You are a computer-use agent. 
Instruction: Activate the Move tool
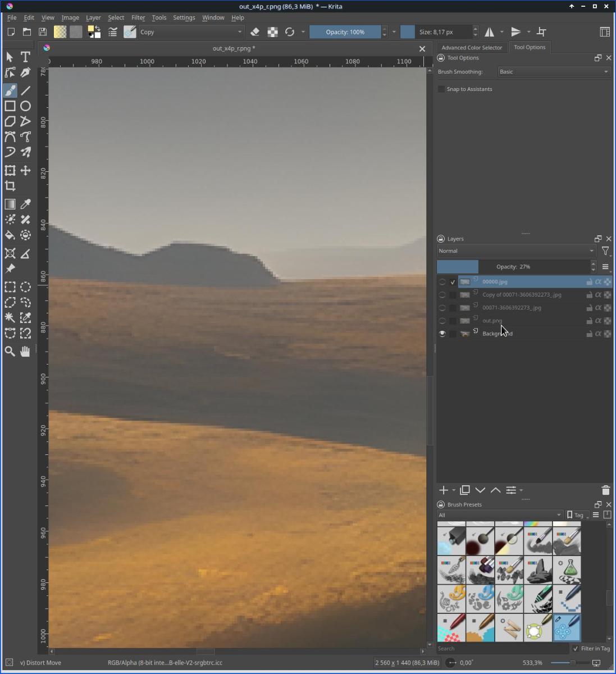click(x=25, y=171)
